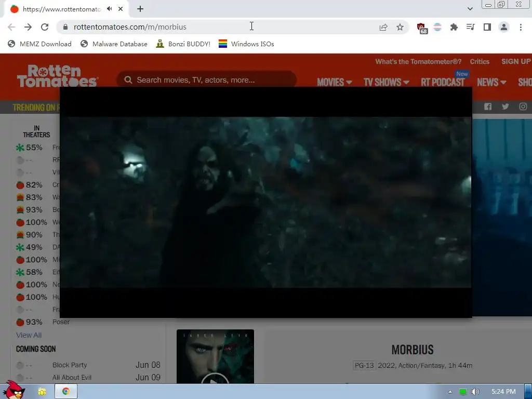The width and height of the screenshot is (532, 399).
Task: Select the 49% in-theaters movie row
Action: [x=37, y=247]
